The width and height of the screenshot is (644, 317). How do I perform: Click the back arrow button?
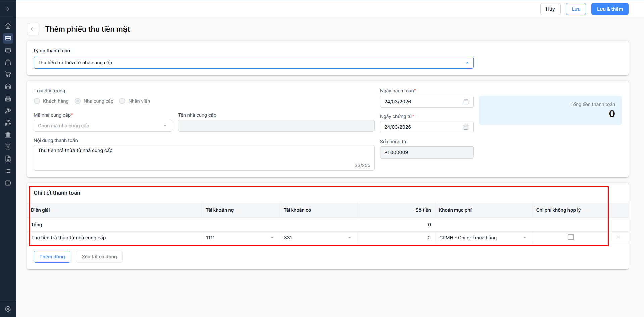(x=33, y=29)
